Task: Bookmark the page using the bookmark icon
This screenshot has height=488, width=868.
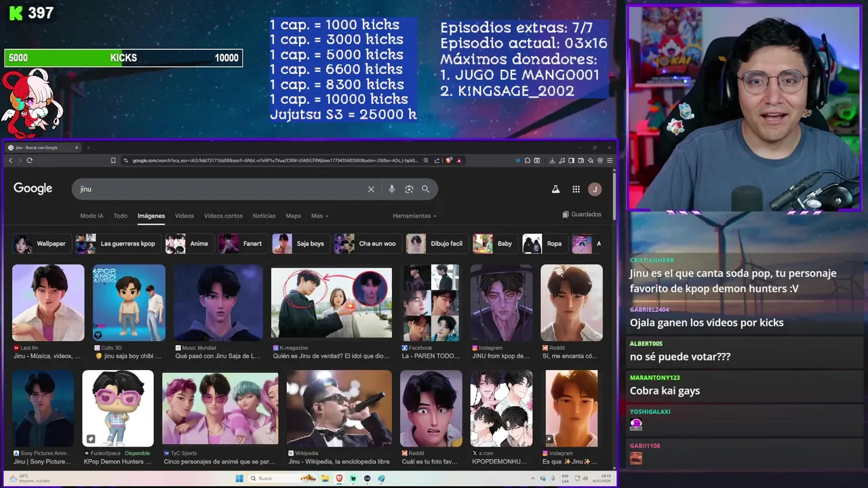Action: (113, 161)
